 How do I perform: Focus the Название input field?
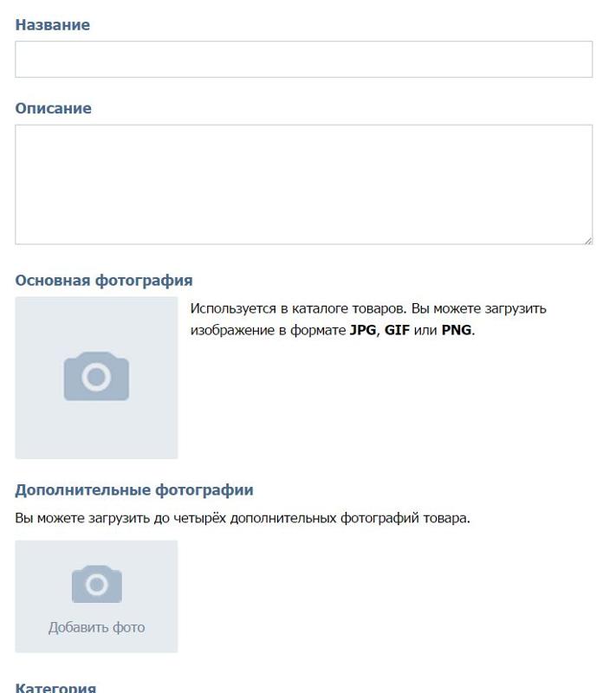click(303, 59)
